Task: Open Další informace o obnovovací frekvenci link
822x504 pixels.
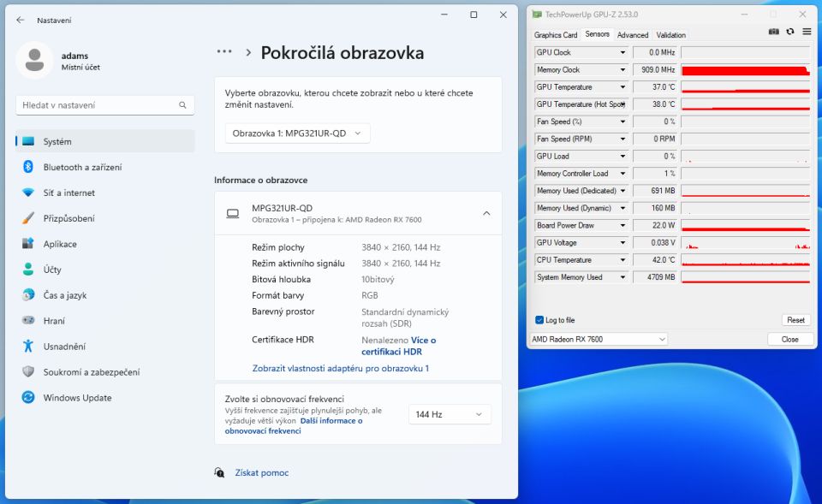Action: 294,425
